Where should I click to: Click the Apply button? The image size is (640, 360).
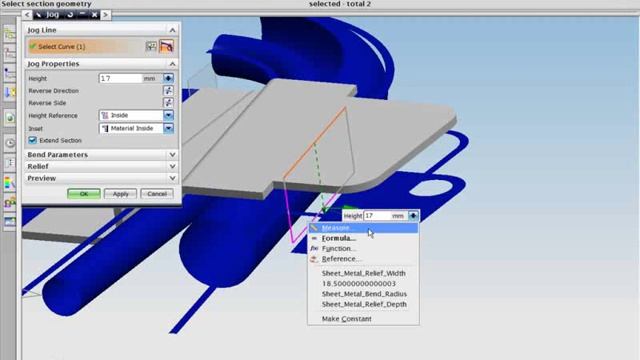coord(120,194)
